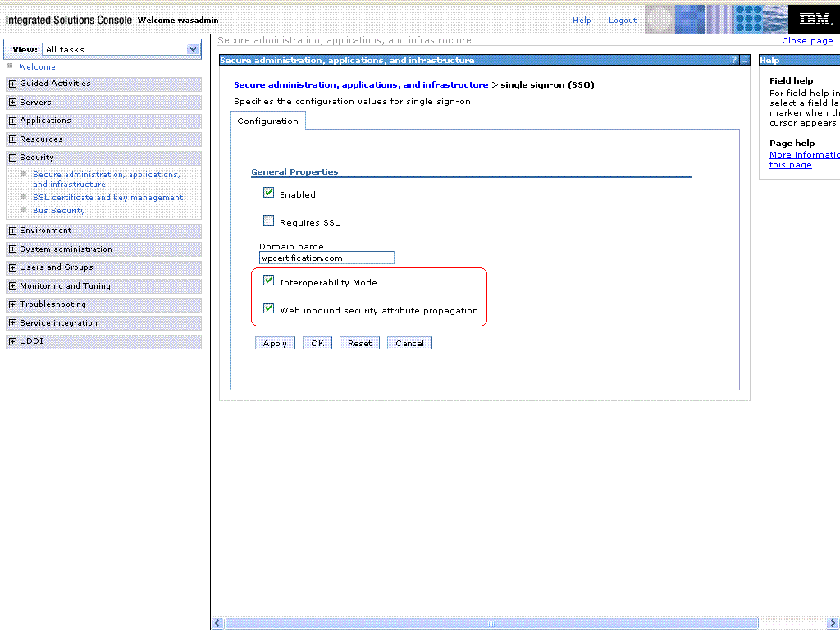The height and width of the screenshot is (630, 840).
Task: Expand Users and Groups section
Action: 13,267
